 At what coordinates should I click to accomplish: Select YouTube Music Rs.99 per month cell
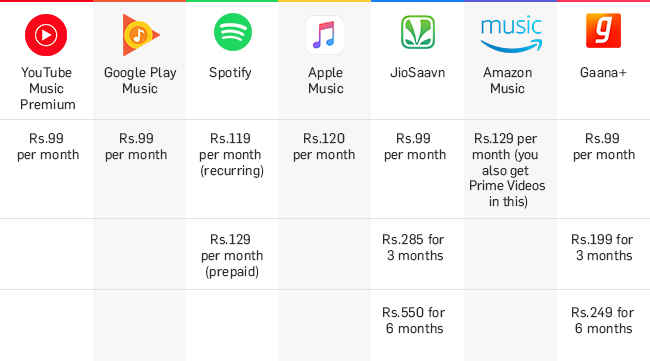pyautogui.click(x=48, y=146)
